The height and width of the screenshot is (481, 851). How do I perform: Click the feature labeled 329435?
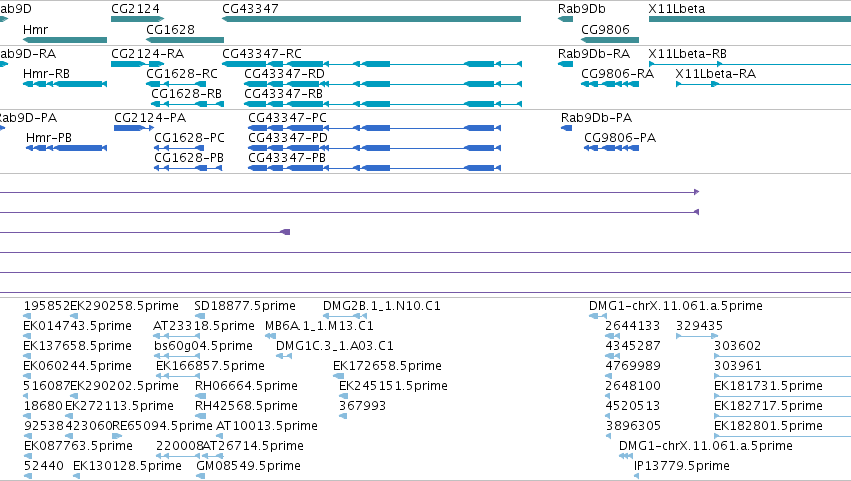699,326
